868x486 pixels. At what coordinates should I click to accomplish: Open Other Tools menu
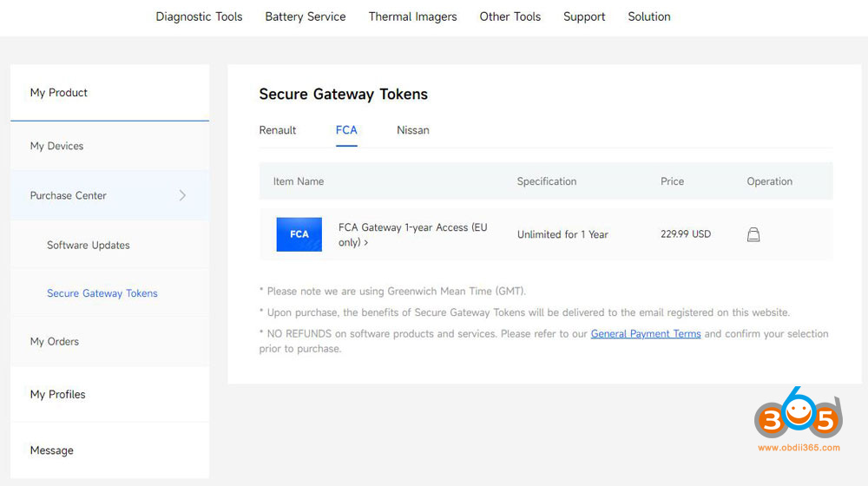point(510,16)
